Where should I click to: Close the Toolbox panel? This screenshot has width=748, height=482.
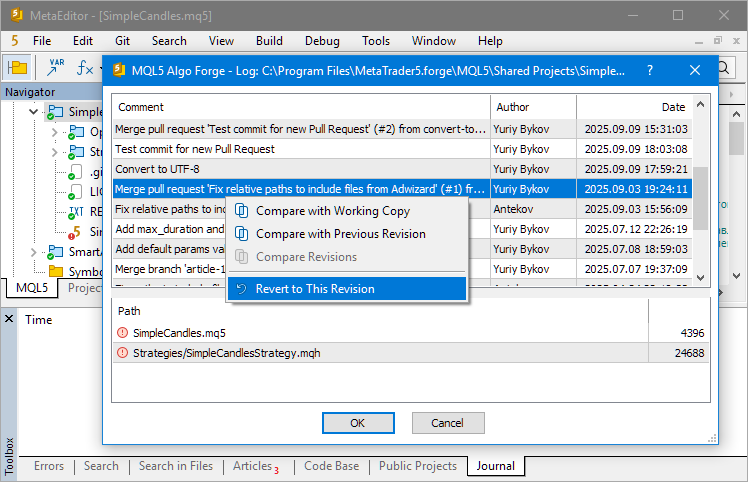pyautogui.click(x=9, y=318)
